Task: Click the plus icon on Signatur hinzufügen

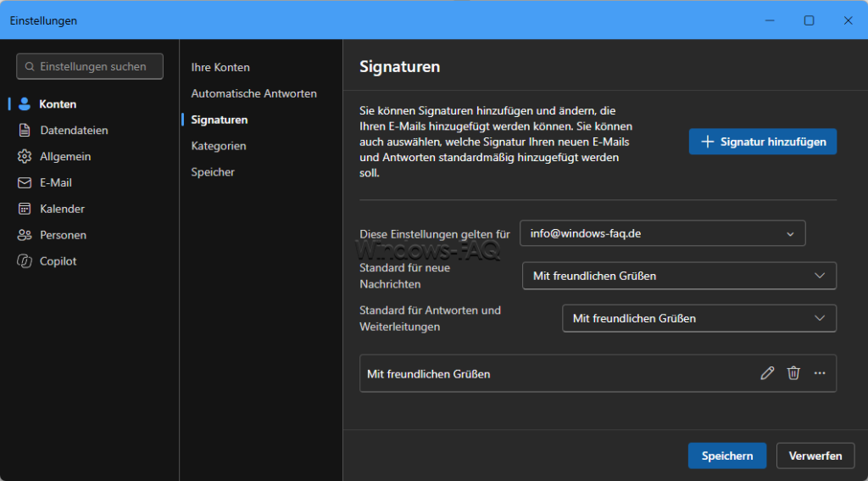Action: tap(707, 142)
